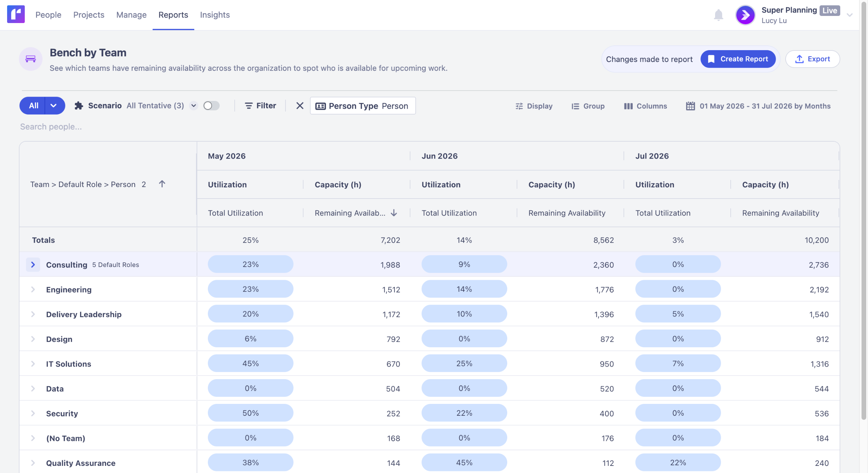Select IT Solutions May utilization bar
868x473 pixels.
coord(251,364)
